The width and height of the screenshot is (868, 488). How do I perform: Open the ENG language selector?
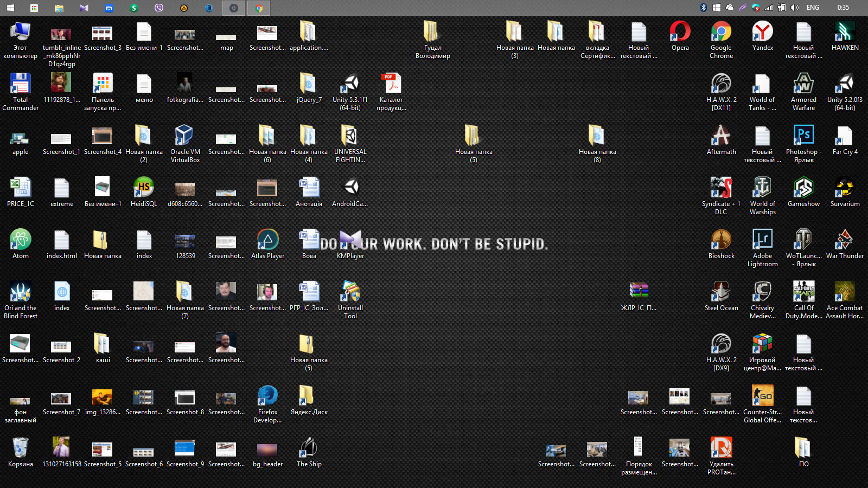pyautogui.click(x=813, y=8)
